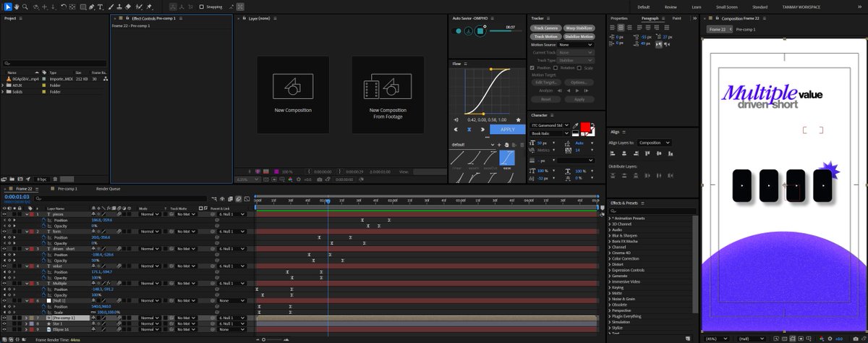Image resolution: width=868 pixels, height=343 pixels.
Task: Select the Selection arrow tool
Action: 8,7
